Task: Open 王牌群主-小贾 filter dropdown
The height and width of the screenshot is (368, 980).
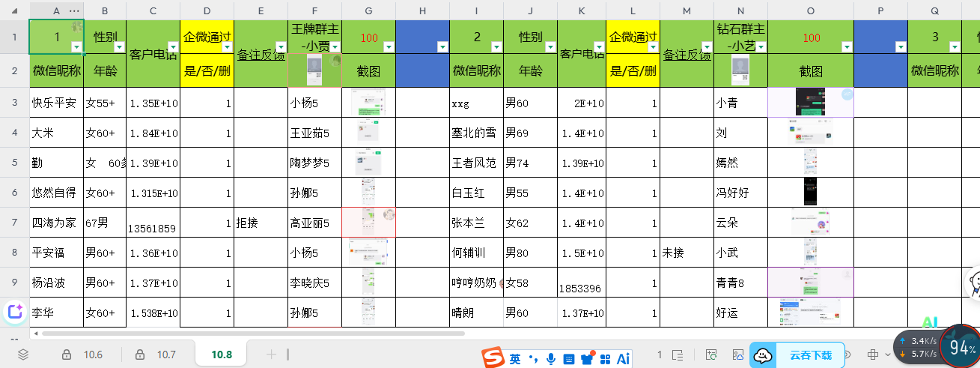Action: coord(335,47)
